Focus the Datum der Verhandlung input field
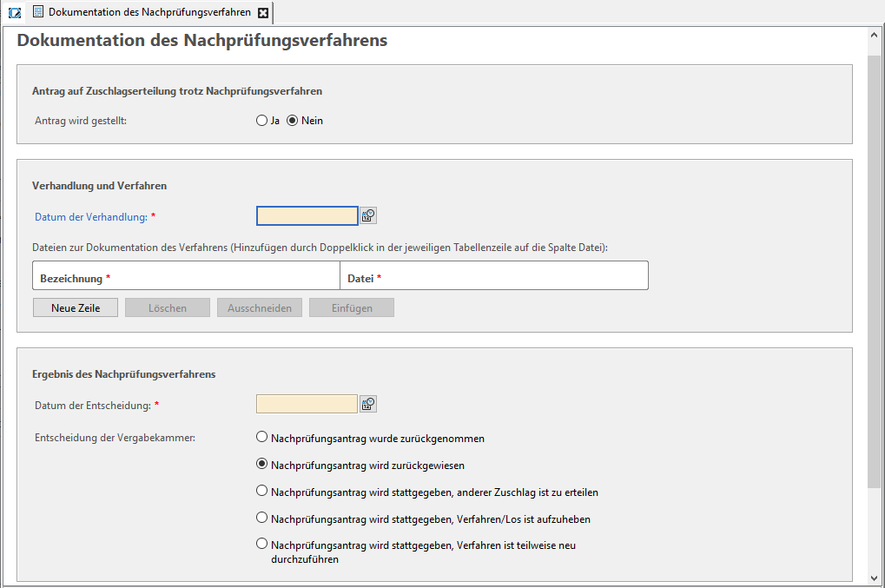This screenshot has height=588, width=885. pos(307,215)
